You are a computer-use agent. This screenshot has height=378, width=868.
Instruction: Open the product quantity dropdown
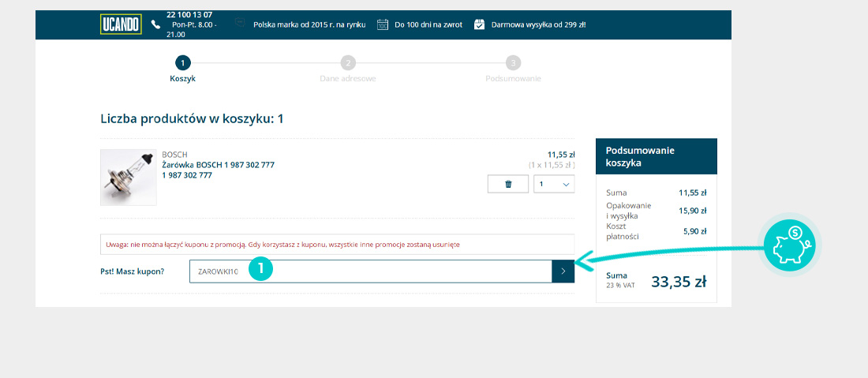pyautogui.click(x=555, y=184)
